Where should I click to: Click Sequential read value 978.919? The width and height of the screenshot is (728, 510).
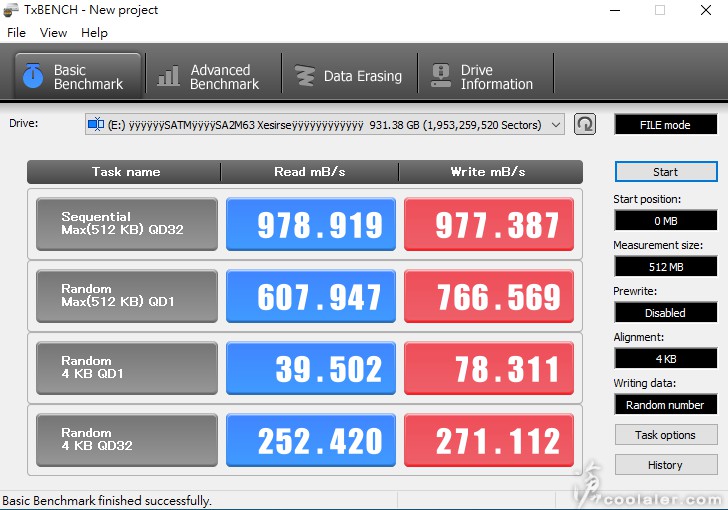point(311,224)
